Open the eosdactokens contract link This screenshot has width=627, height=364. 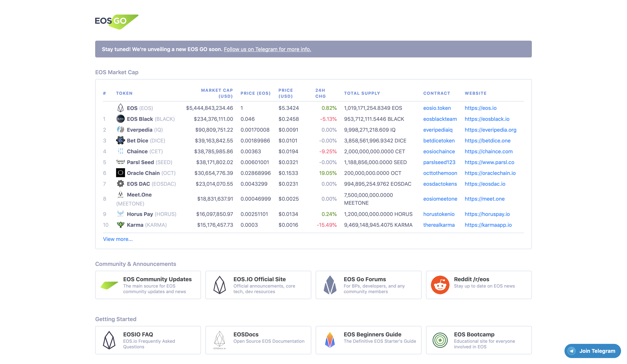coord(440,184)
